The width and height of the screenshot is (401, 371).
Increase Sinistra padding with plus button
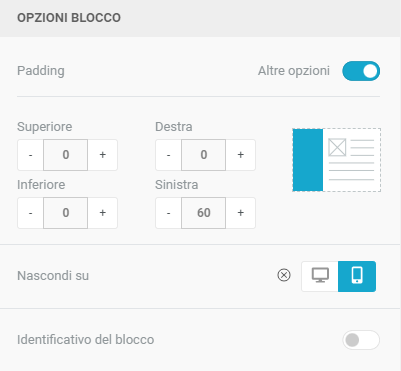[x=241, y=213]
